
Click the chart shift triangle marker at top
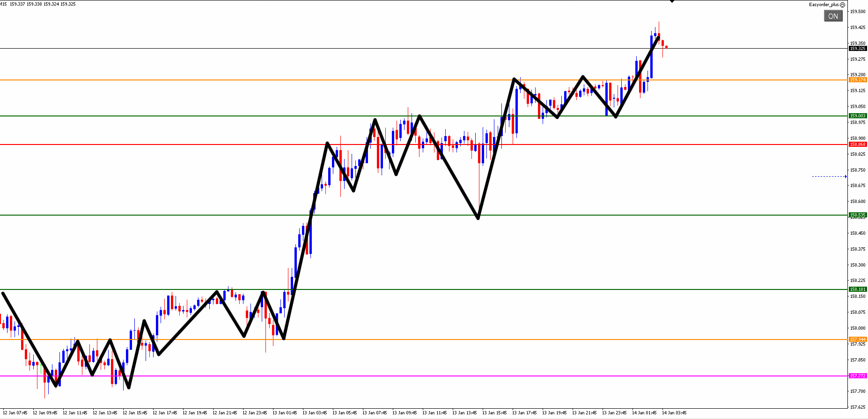(x=672, y=1)
